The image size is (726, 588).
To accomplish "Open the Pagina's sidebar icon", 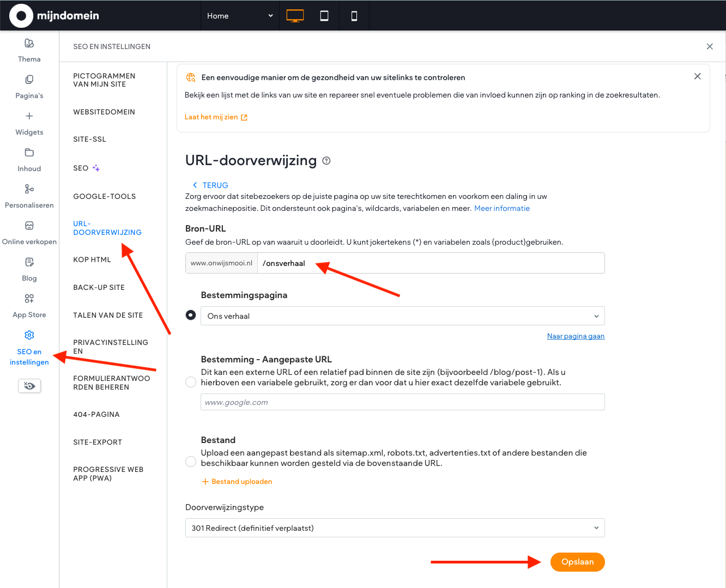I will 29,80.
